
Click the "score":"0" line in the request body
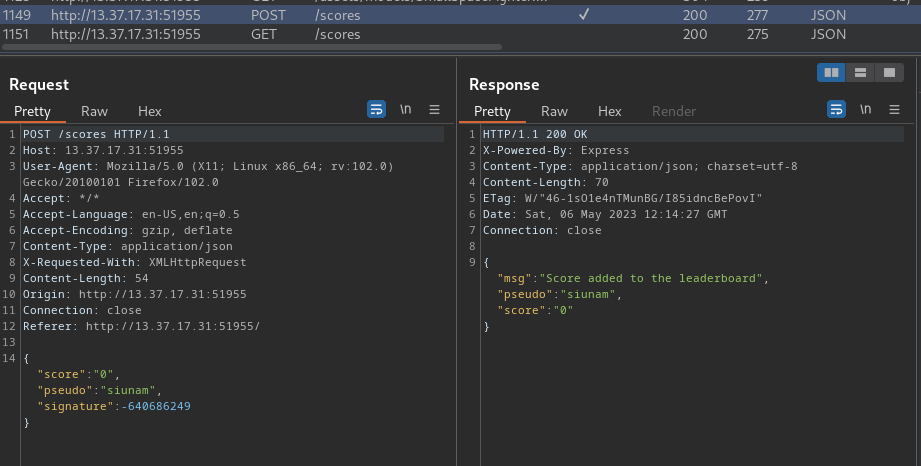click(x=79, y=374)
